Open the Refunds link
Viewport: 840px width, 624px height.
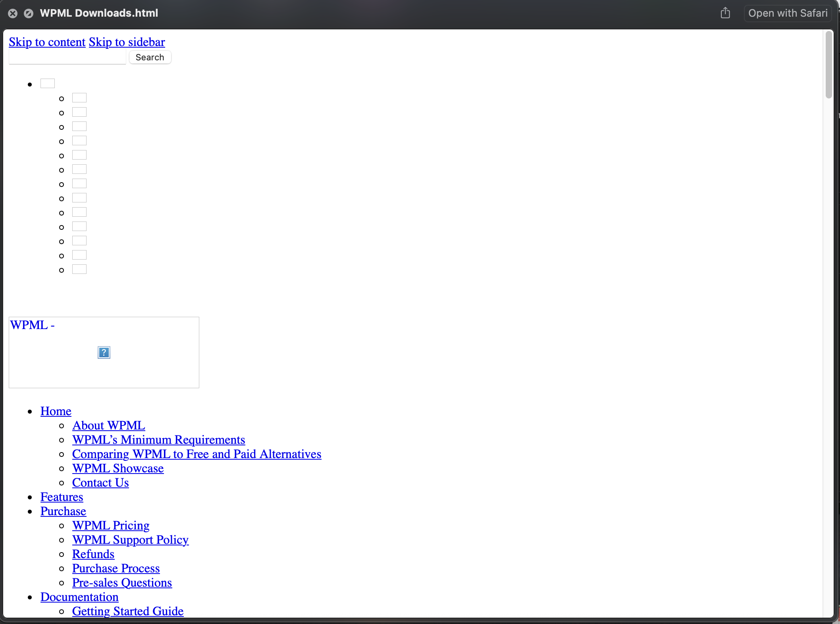(x=93, y=554)
